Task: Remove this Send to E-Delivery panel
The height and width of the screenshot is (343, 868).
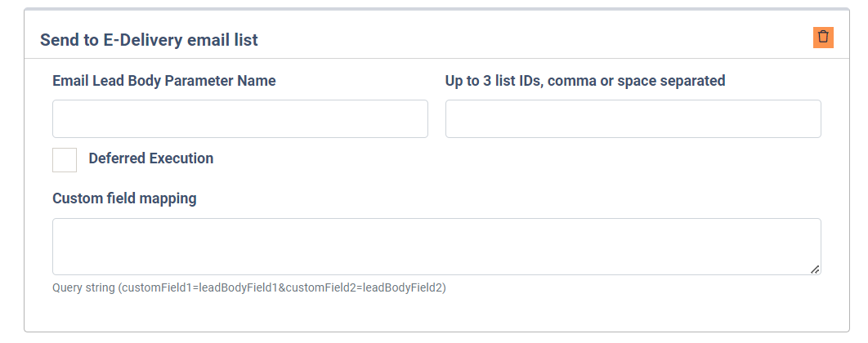Action: click(x=823, y=38)
